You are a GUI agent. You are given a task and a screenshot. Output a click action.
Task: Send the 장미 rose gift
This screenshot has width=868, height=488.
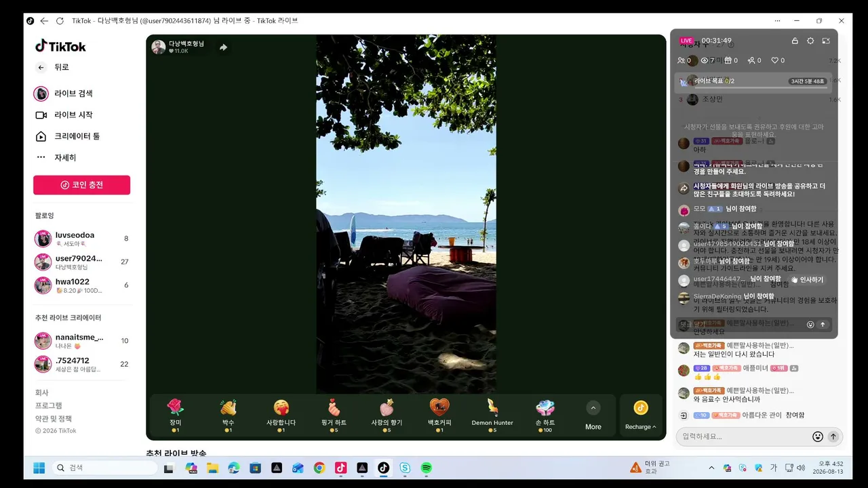coord(176,415)
